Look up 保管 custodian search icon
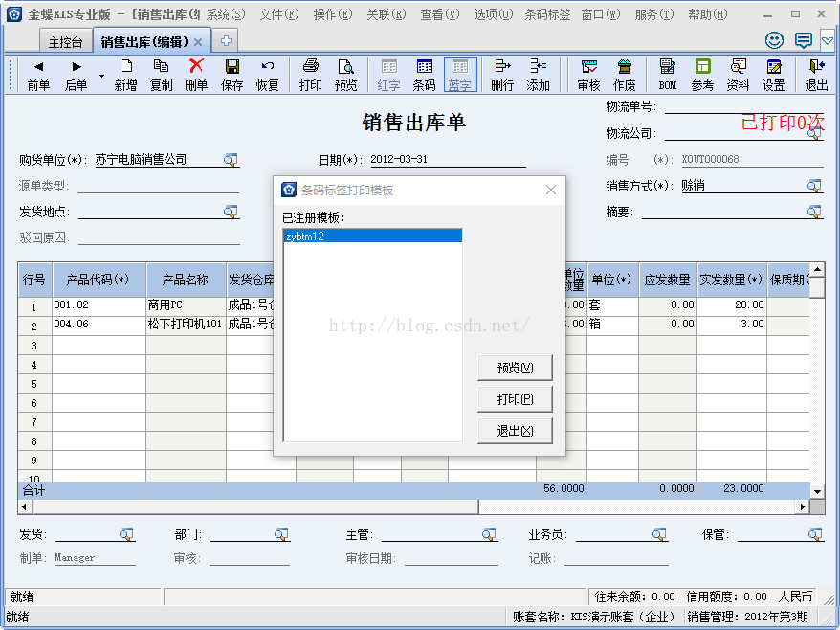 click(x=815, y=534)
